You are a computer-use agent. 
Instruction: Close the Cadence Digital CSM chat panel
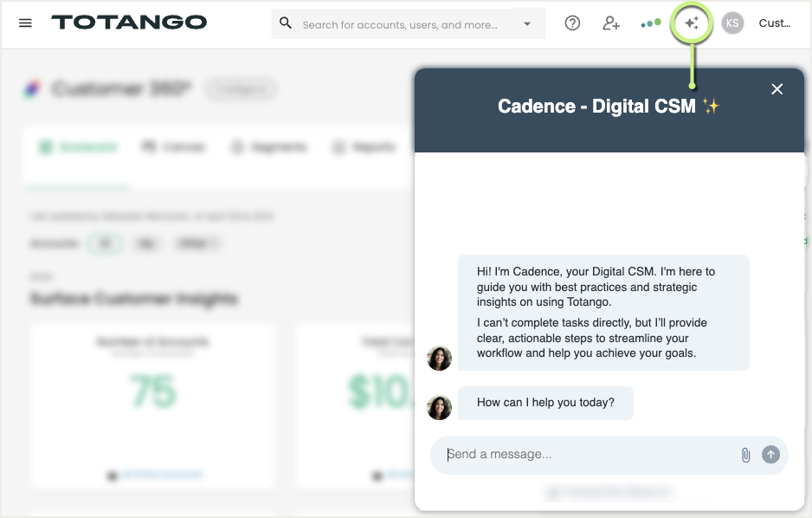click(777, 89)
